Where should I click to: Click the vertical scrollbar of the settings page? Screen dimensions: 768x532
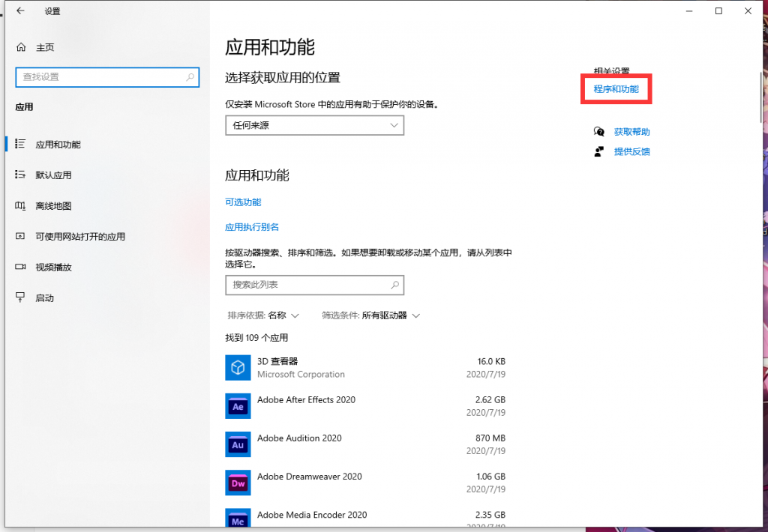click(760, 98)
